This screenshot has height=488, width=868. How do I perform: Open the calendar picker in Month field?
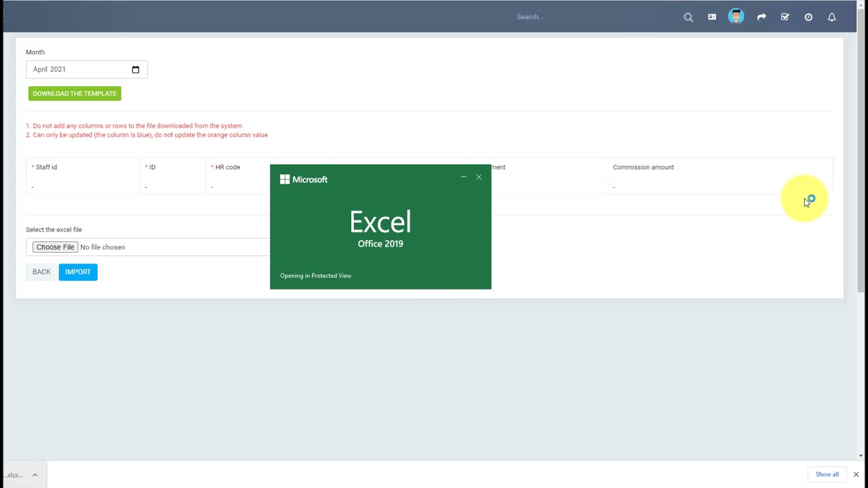136,69
